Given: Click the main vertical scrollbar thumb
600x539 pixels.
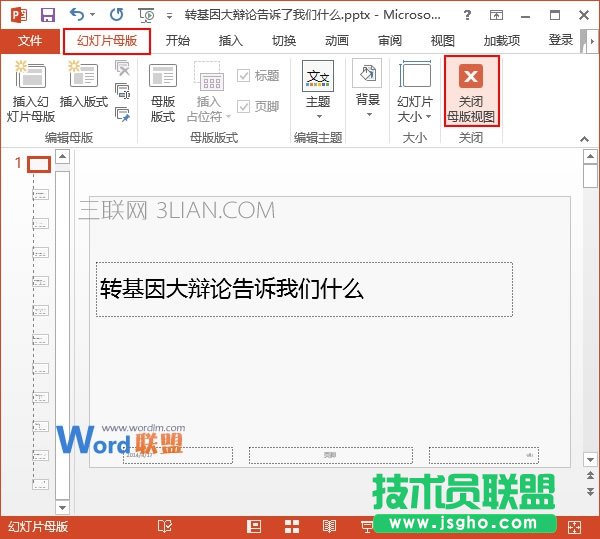Looking at the screenshot, I should tap(590, 176).
